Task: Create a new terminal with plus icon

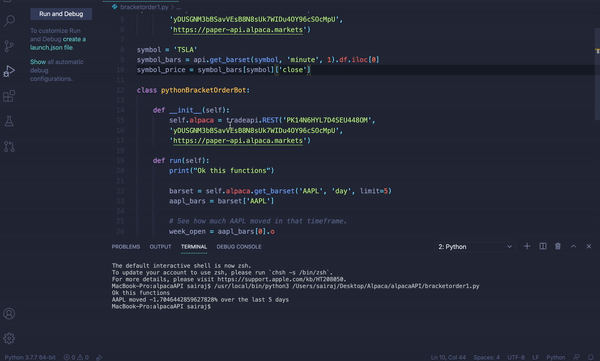Action: [527, 246]
